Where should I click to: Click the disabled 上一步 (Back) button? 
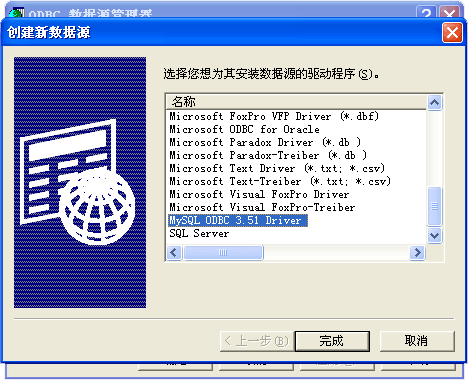coord(257,341)
